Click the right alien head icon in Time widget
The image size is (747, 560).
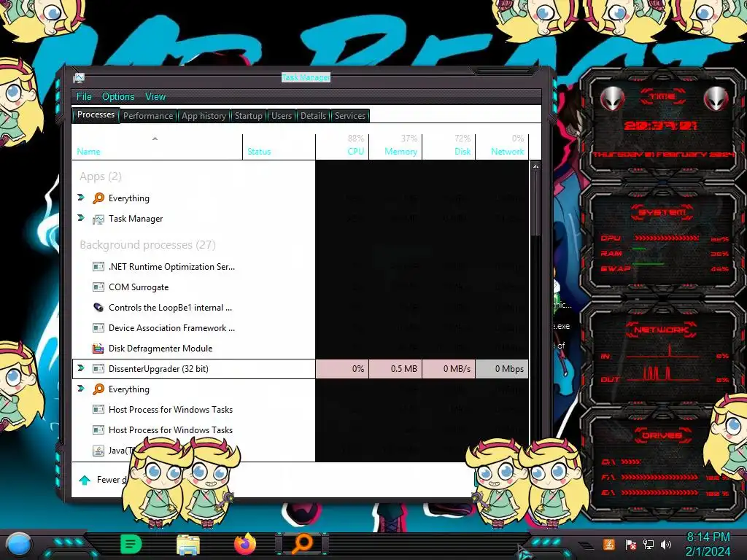pos(716,99)
